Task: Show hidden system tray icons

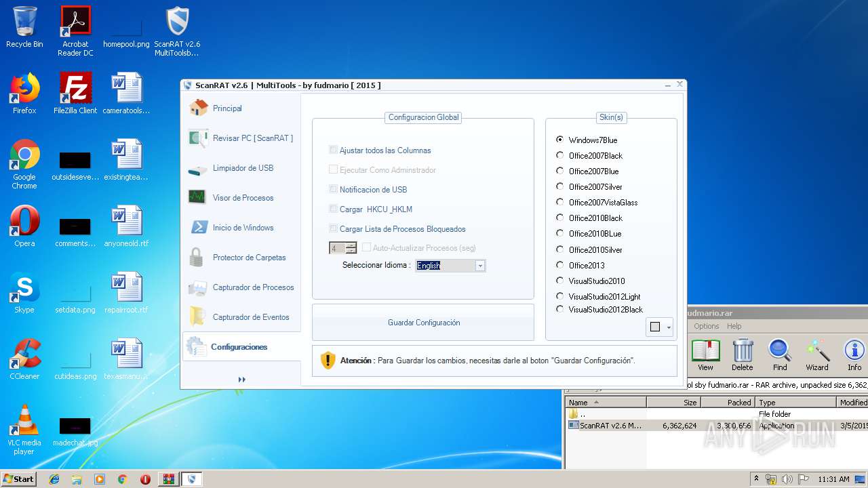Action: pyautogui.click(x=756, y=479)
